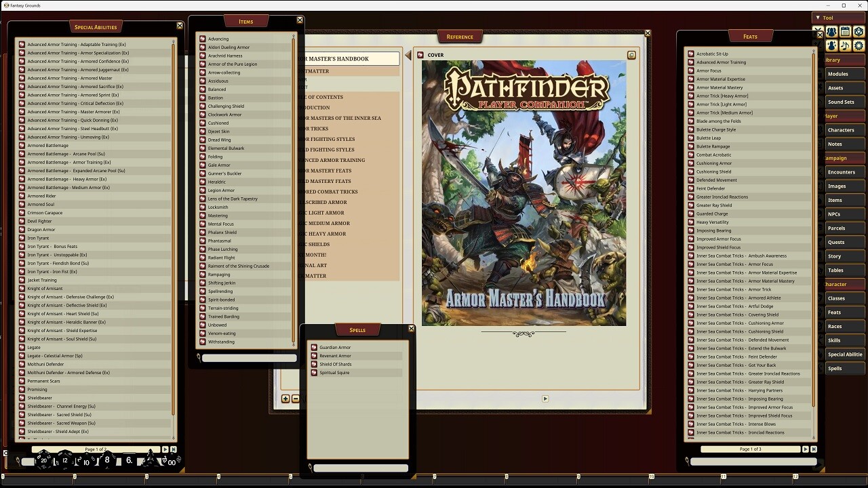Open the Bastion item entry
The height and width of the screenshot is (488, 868).
click(216, 98)
